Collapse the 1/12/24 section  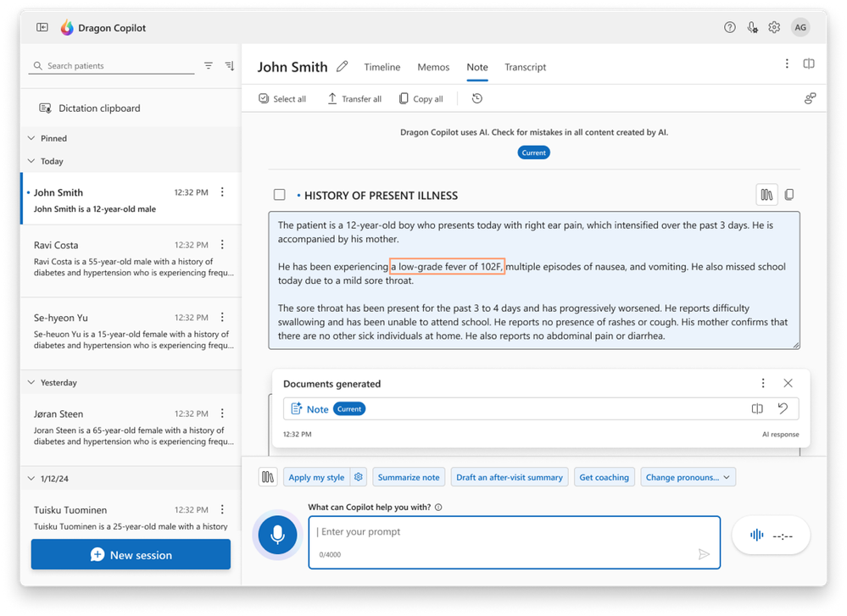click(31, 479)
